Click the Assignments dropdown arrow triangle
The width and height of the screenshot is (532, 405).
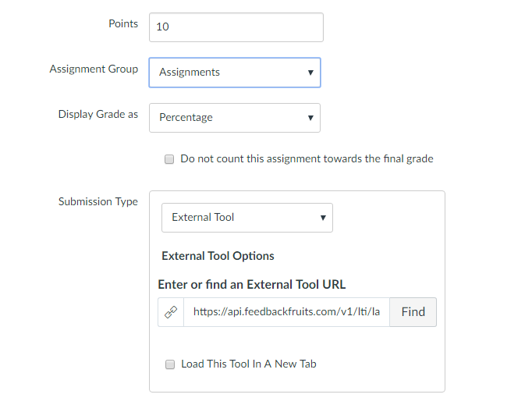[310, 73]
